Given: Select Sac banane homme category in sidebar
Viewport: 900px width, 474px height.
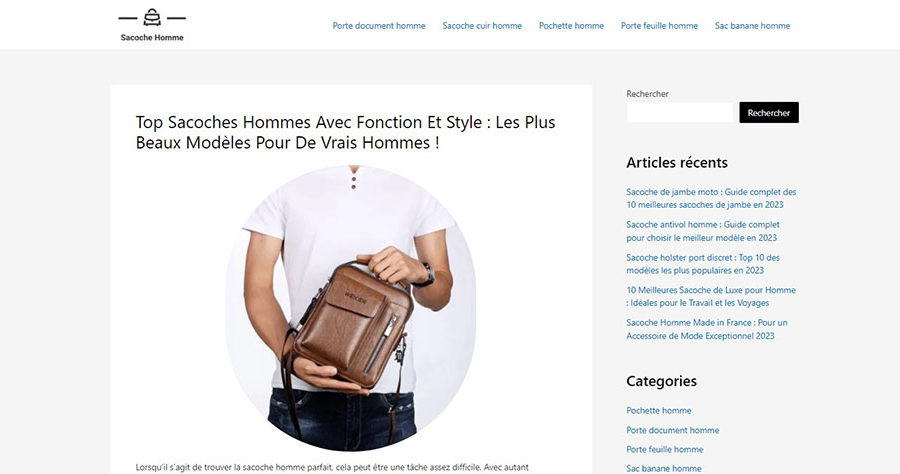Looking at the screenshot, I should point(664,468).
